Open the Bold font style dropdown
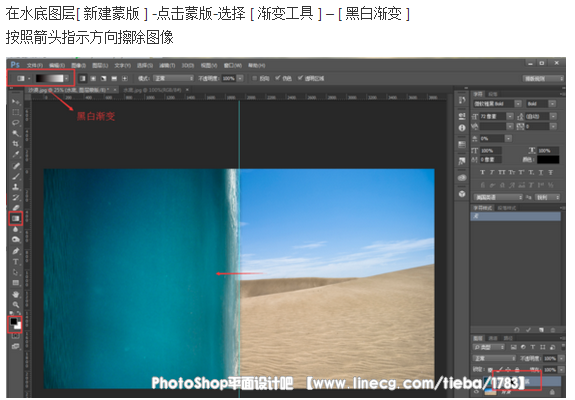 tap(552, 104)
